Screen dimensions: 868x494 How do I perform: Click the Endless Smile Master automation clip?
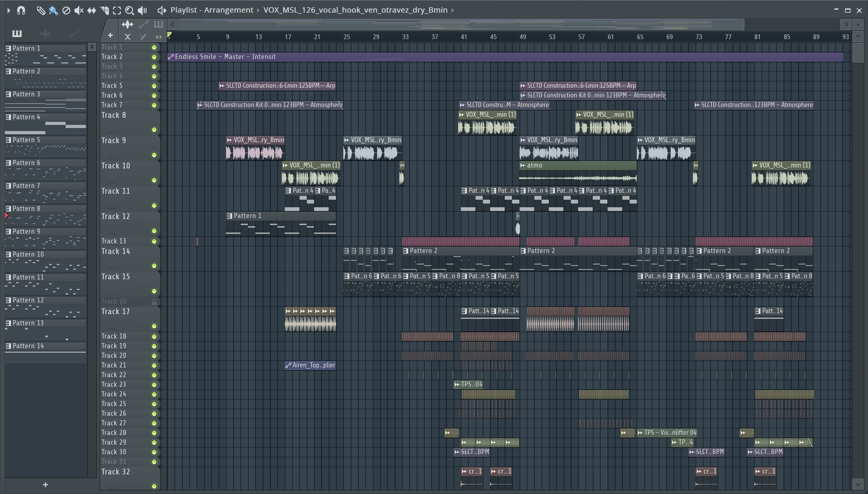click(x=505, y=57)
